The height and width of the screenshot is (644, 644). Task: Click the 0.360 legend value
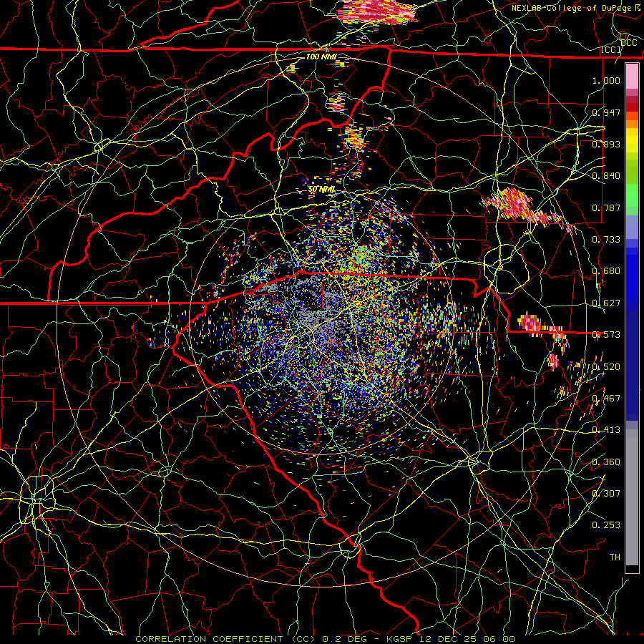tap(606, 462)
